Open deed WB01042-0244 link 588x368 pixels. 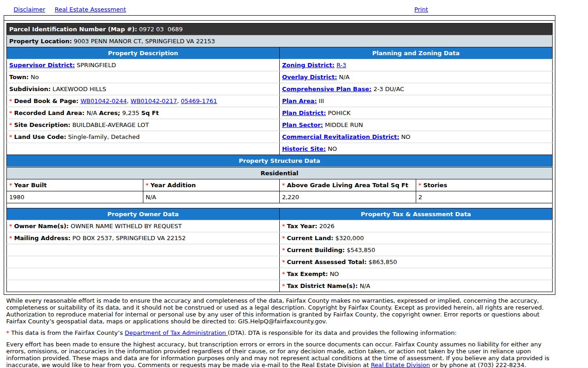[103, 101]
